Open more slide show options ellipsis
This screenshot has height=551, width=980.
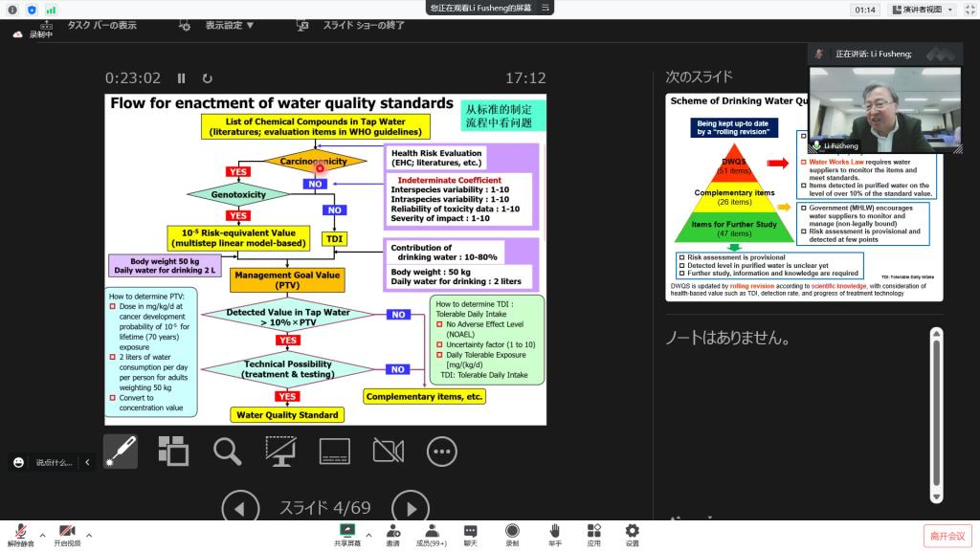(441, 451)
